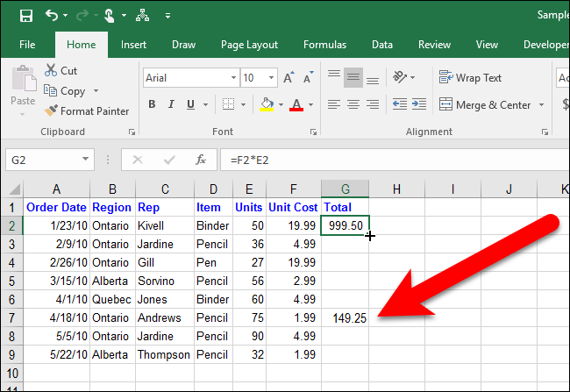The width and height of the screenshot is (570, 392).
Task: Select cell G7 containing 149.25
Action: [345, 318]
